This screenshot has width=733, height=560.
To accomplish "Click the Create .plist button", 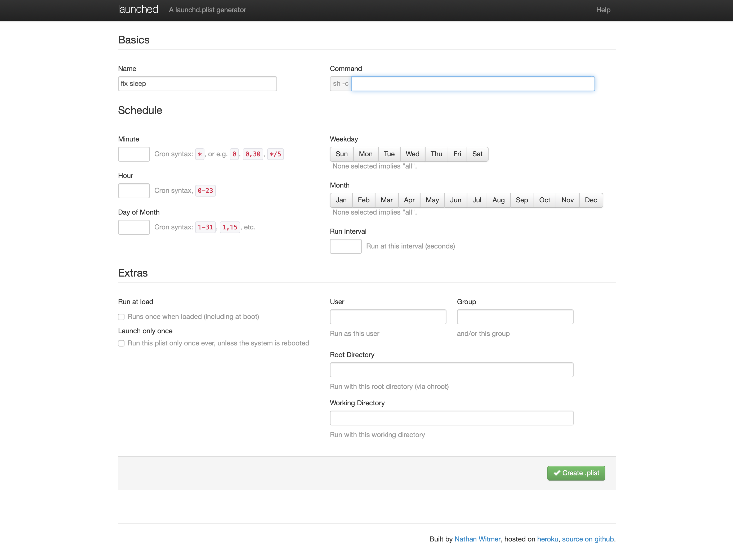I will pyautogui.click(x=576, y=473).
